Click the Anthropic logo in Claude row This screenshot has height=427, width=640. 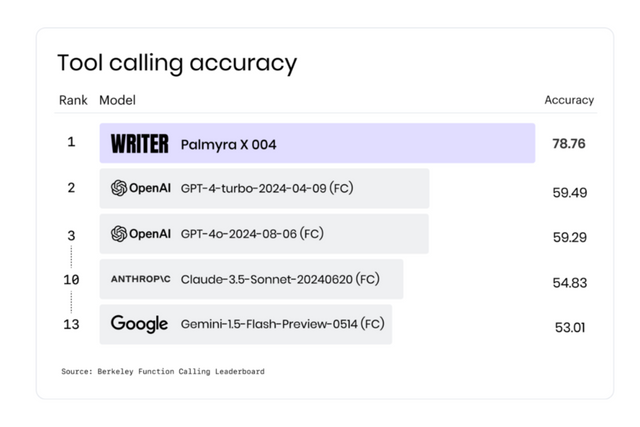tap(140, 280)
